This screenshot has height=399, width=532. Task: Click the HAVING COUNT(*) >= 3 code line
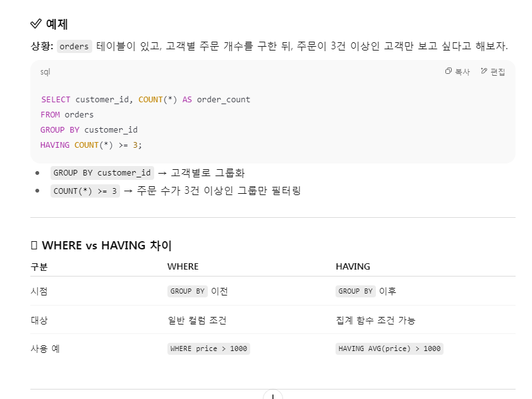tap(91, 145)
